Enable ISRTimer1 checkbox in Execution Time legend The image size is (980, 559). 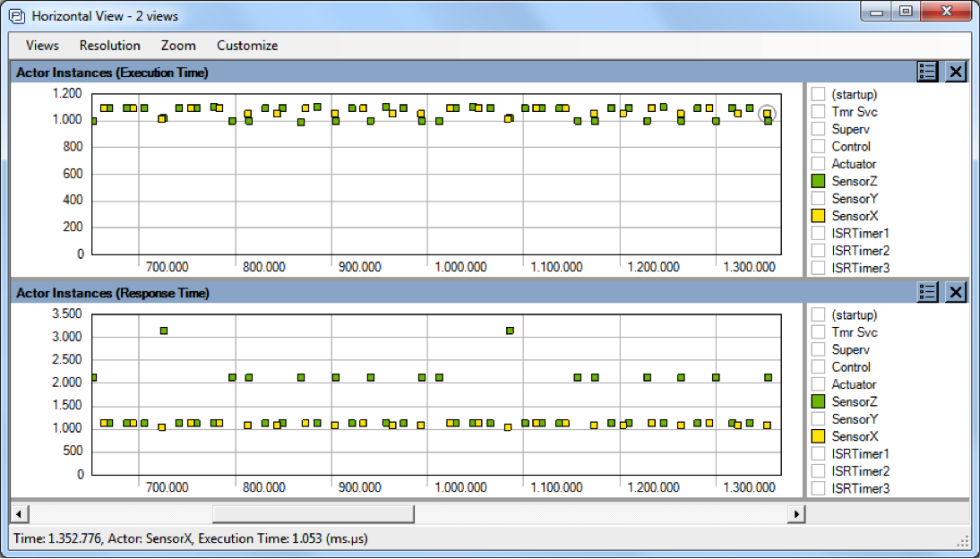[818, 233]
